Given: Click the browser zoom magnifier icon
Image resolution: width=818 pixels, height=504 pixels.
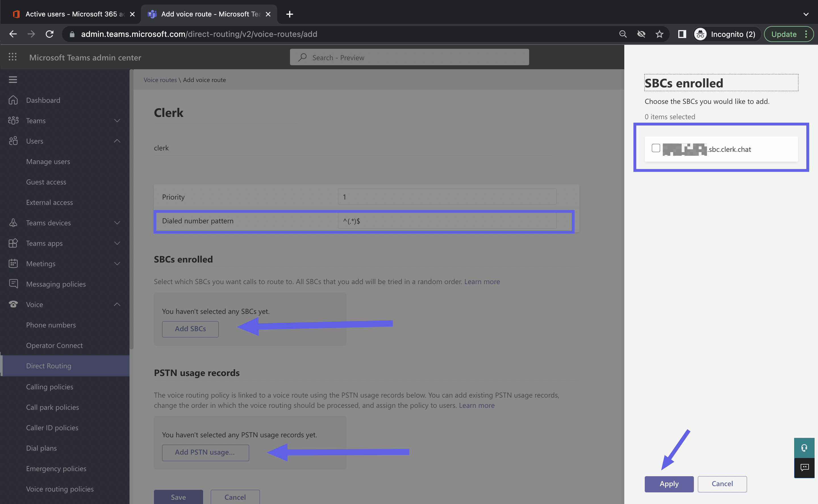Looking at the screenshot, I should [x=623, y=34].
